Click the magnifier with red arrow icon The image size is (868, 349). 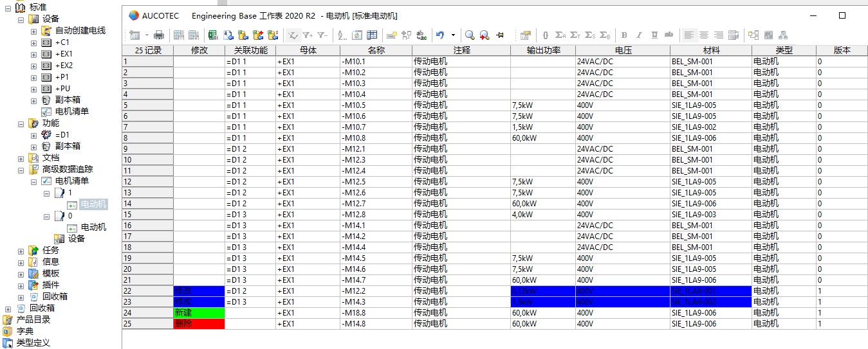485,35
